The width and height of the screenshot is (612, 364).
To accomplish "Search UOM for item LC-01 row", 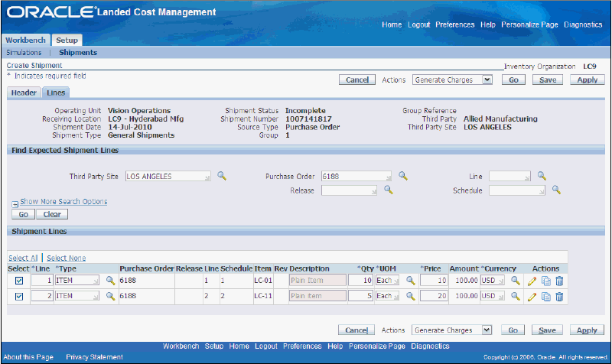I will tap(410, 281).
